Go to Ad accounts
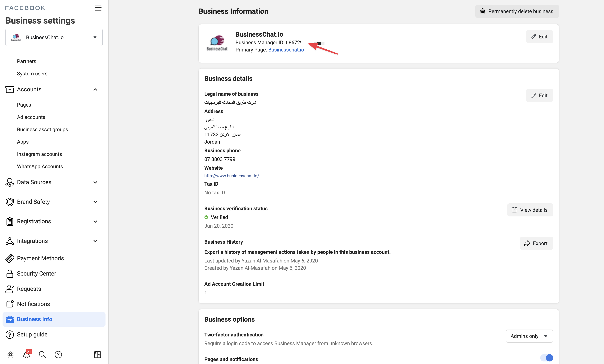 (31, 117)
